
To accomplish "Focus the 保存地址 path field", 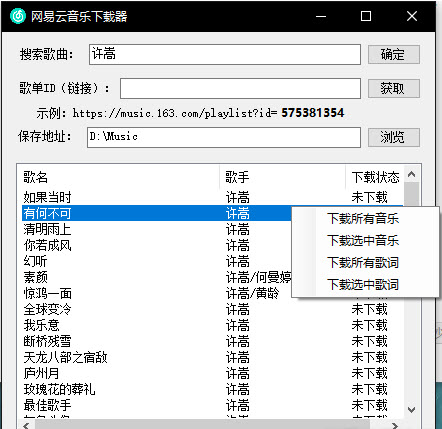I will [x=224, y=137].
